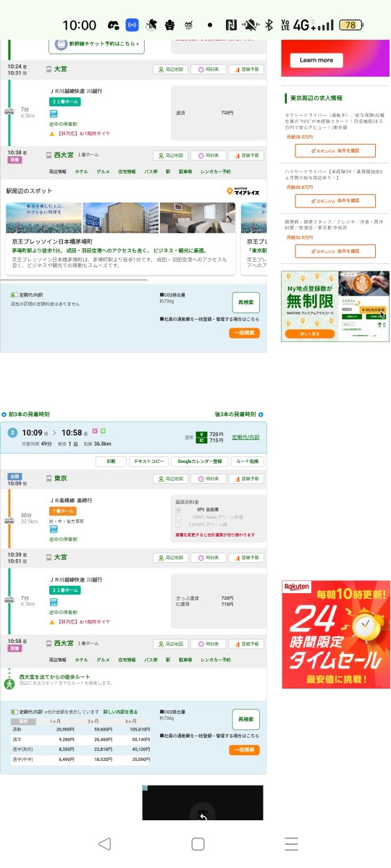Select the 780円 Suica グリーン料金 option
This screenshot has height=868, width=391.
pos(178,517)
